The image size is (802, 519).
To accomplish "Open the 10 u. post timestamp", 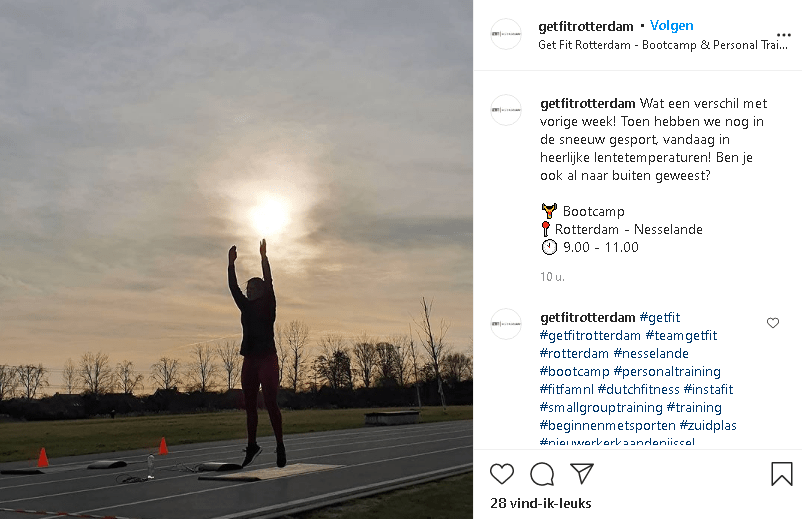I will coord(552,277).
